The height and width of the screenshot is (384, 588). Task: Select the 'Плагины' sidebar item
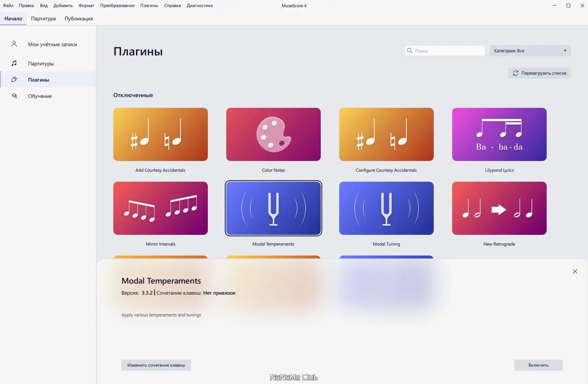click(48, 80)
